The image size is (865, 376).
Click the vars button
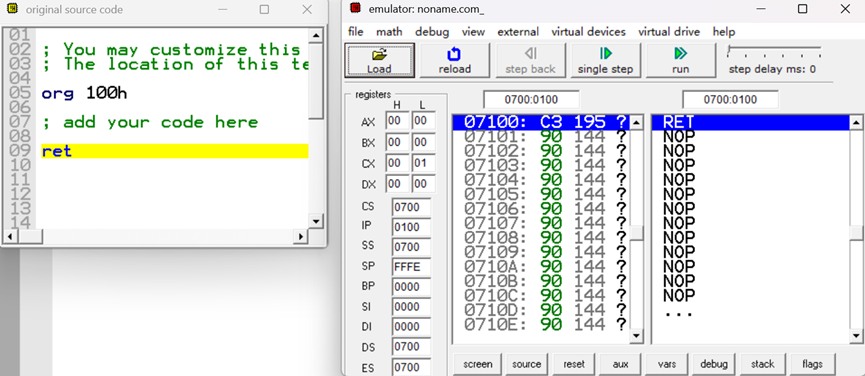click(x=667, y=364)
